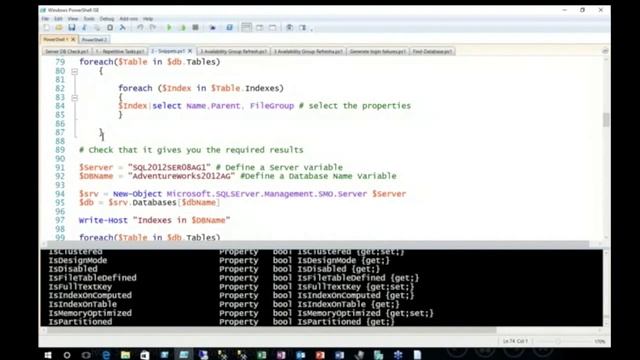Screen dimensions: 640x360
Task: Click "AdventureWorks2012AG" string on line 92
Action: (182, 176)
